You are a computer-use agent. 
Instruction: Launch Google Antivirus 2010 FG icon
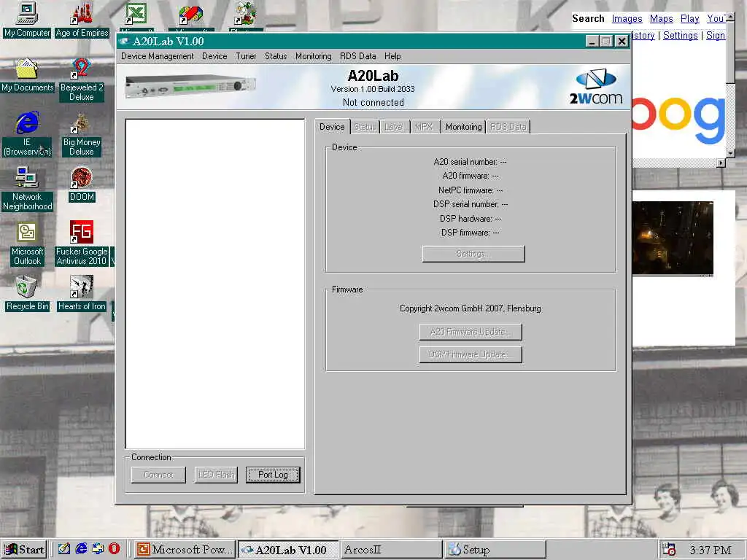[x=82, y=244]
